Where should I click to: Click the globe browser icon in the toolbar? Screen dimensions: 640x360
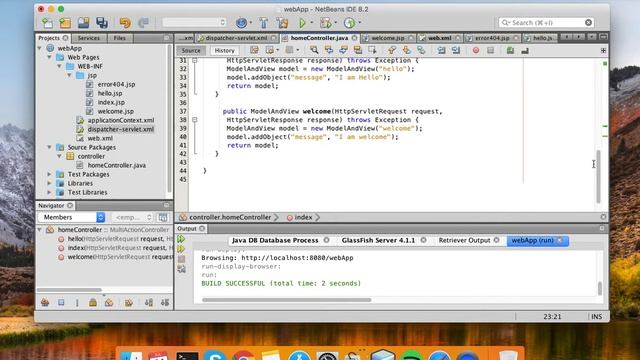(241, 22)
